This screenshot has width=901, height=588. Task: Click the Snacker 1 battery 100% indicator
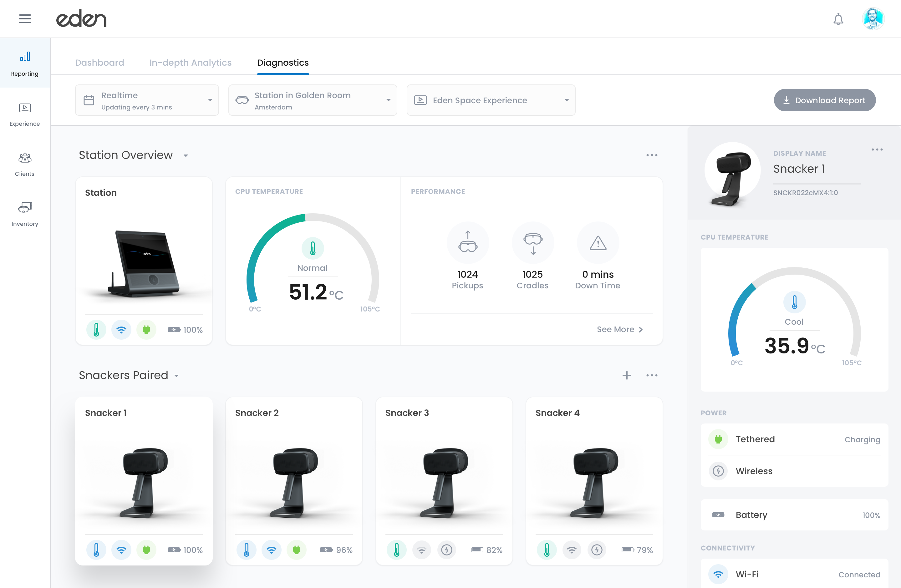coord(185,550)
